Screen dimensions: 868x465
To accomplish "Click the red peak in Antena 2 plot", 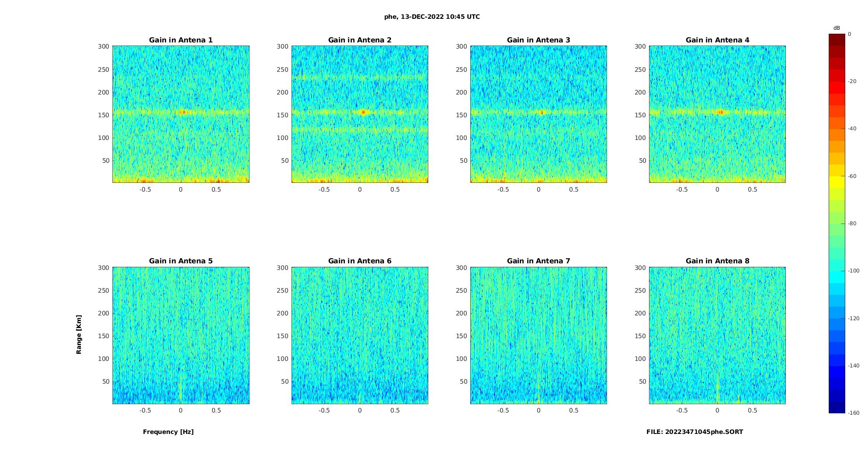I will (x=364, y=112).
